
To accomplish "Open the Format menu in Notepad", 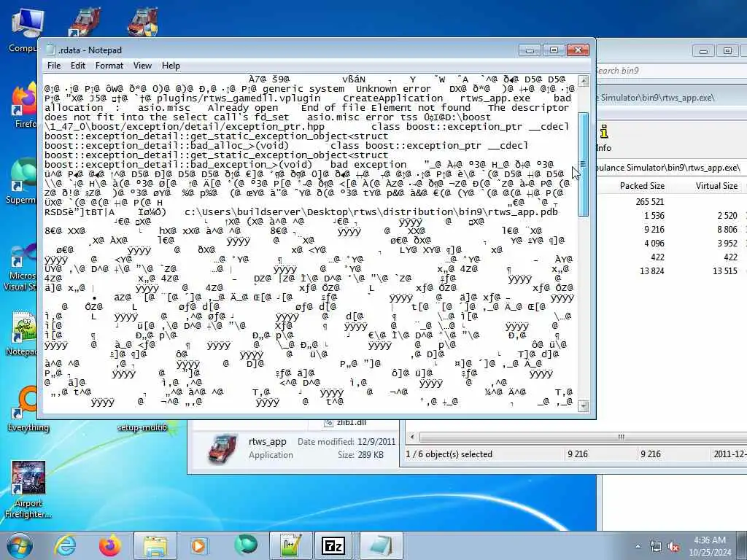I will tap(109, 65).
